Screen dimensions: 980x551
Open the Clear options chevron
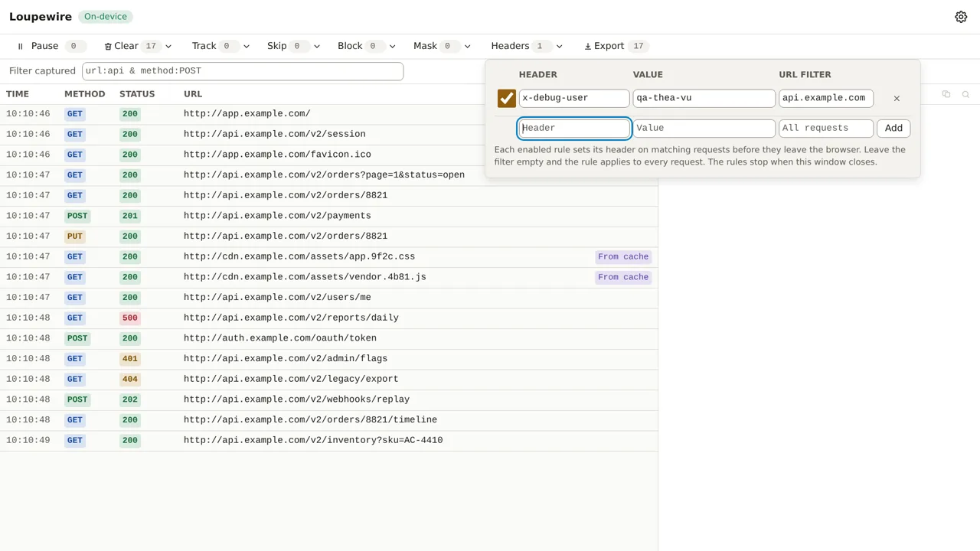pos(168,46)
